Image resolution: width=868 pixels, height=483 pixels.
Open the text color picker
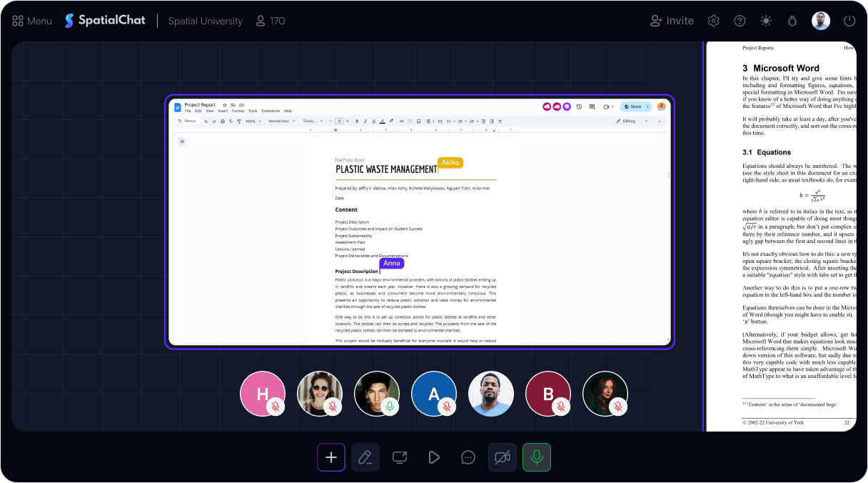[383, 121]
